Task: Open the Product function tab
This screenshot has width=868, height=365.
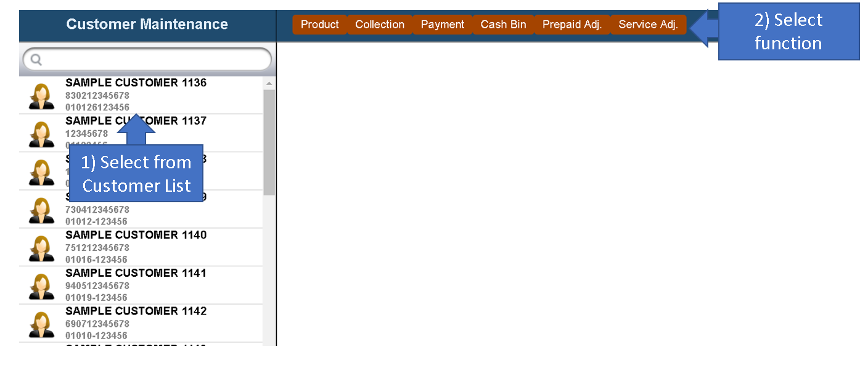Action: (319, 25)
